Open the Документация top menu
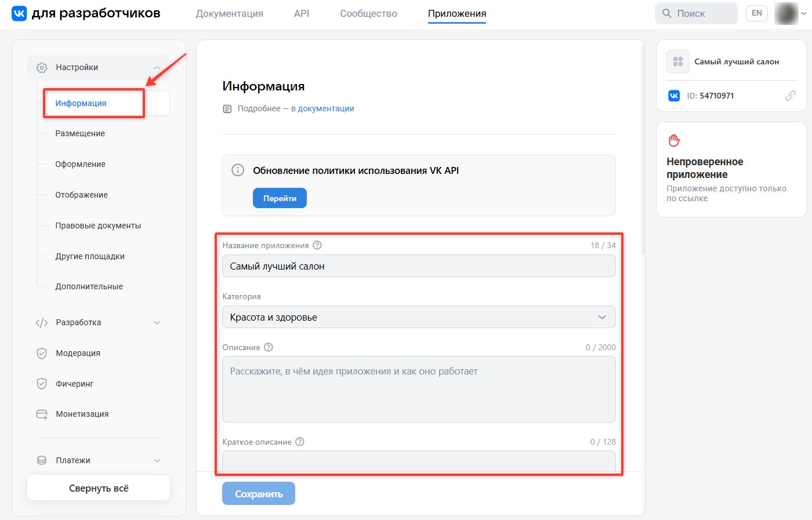This screenshot has height=520, width=812. (230, 13)
